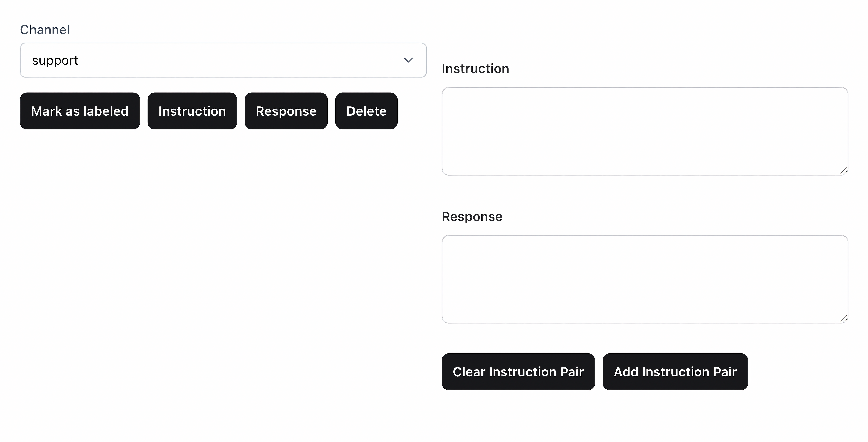
Task: Click the Response button under Channel
Action: 286,111
